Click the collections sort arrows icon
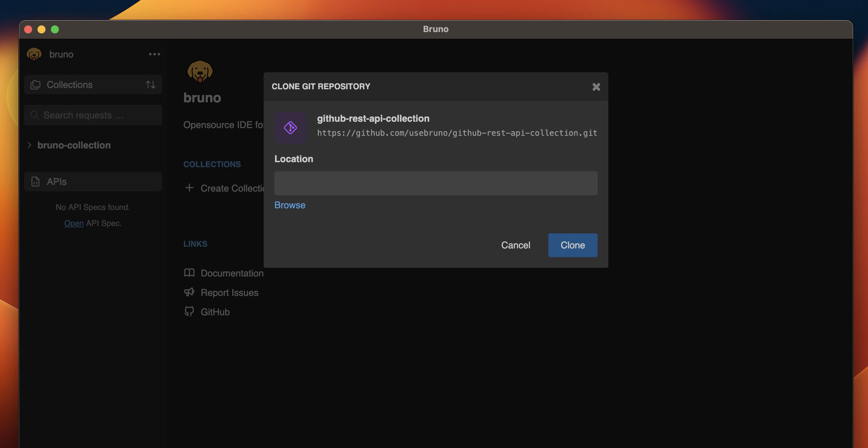 point(150,85)
